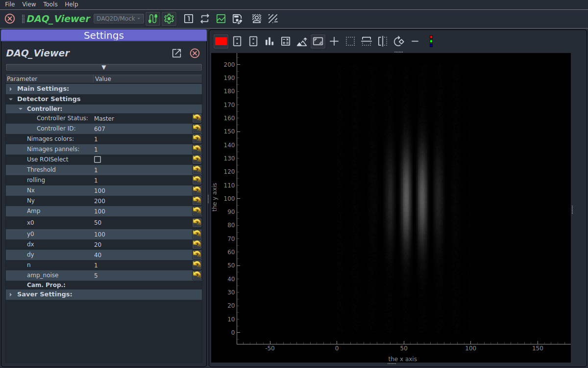Check the Use ROISelect checkbox

click(x=98, y=159)
